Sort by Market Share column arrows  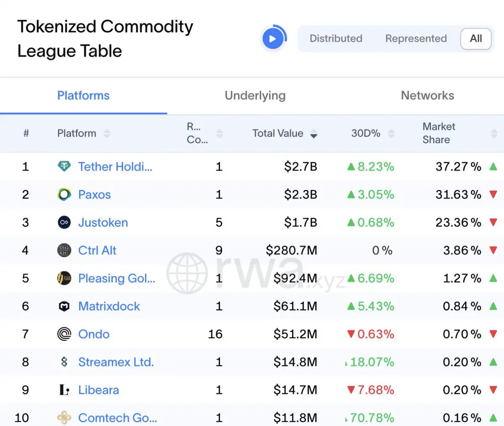coord(494,134)
